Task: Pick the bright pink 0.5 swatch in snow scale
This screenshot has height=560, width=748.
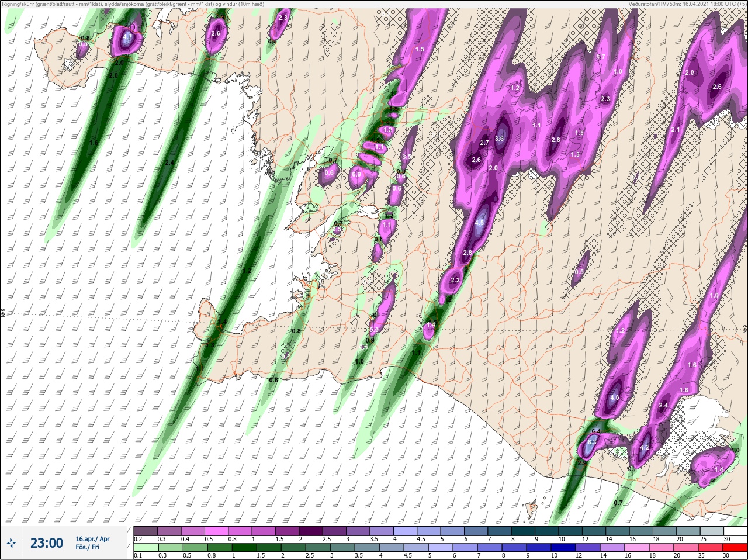Action: pos(217,531)
